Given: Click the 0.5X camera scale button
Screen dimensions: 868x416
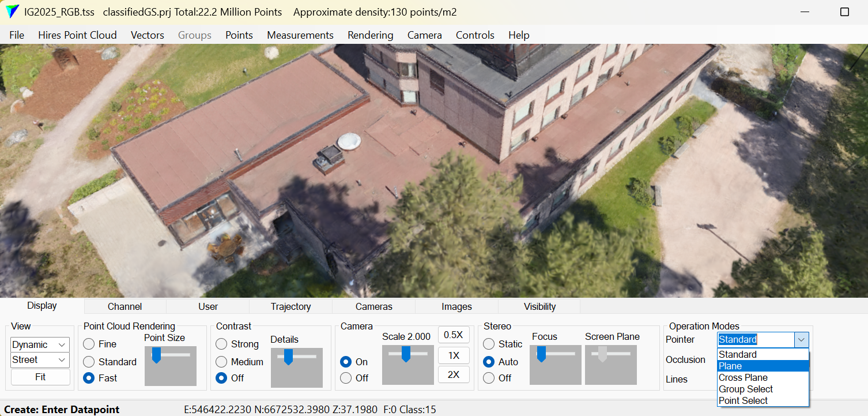Looking at the screenshot, I should point(454,335).
